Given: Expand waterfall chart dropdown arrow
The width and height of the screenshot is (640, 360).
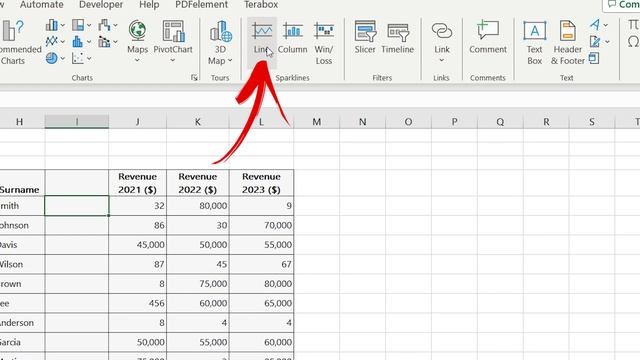Looking at the screenshot, I should (x=116, y=25).
